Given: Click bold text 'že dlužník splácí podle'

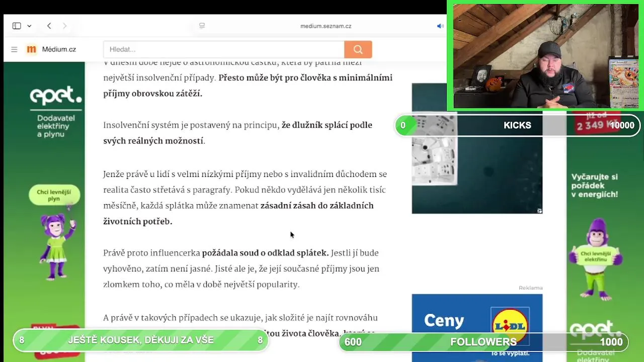Looking at the screenshot, I should pyautogui.click(x=327, y=125).
